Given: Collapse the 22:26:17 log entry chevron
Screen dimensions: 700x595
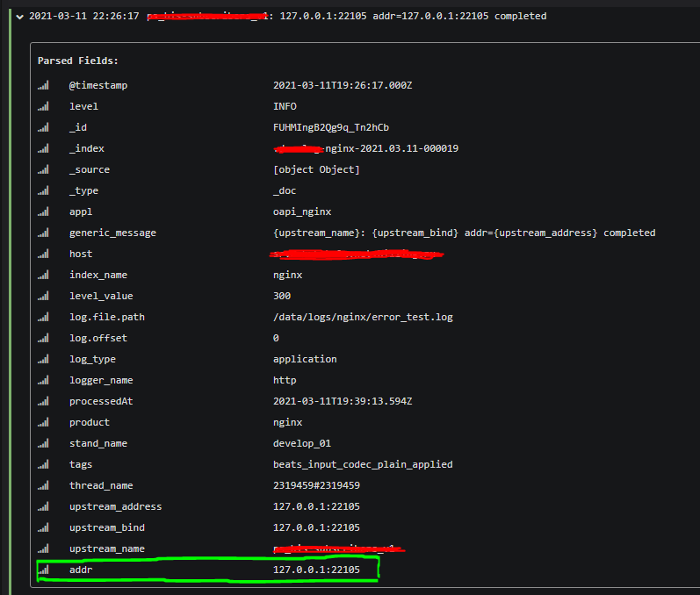Looking at the screenshot, I should pos(19,17).
